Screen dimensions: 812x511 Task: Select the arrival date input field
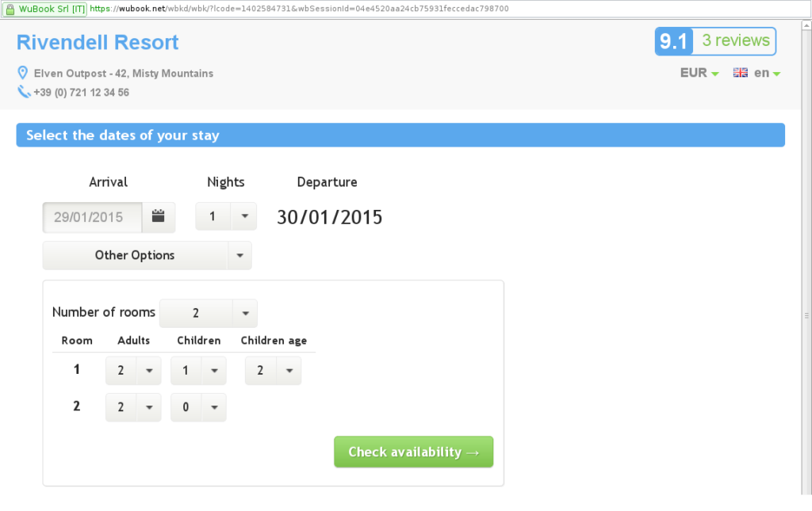click(x=91, y=216)
